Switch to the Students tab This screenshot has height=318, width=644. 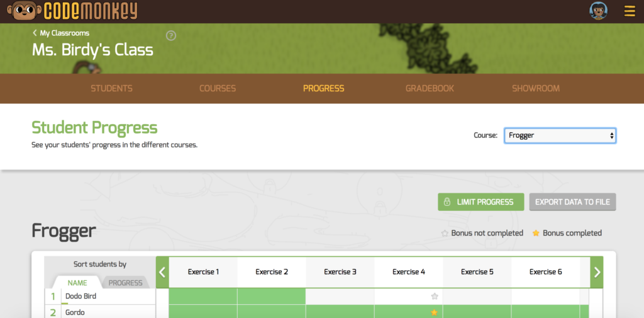[x=111, y=89]
